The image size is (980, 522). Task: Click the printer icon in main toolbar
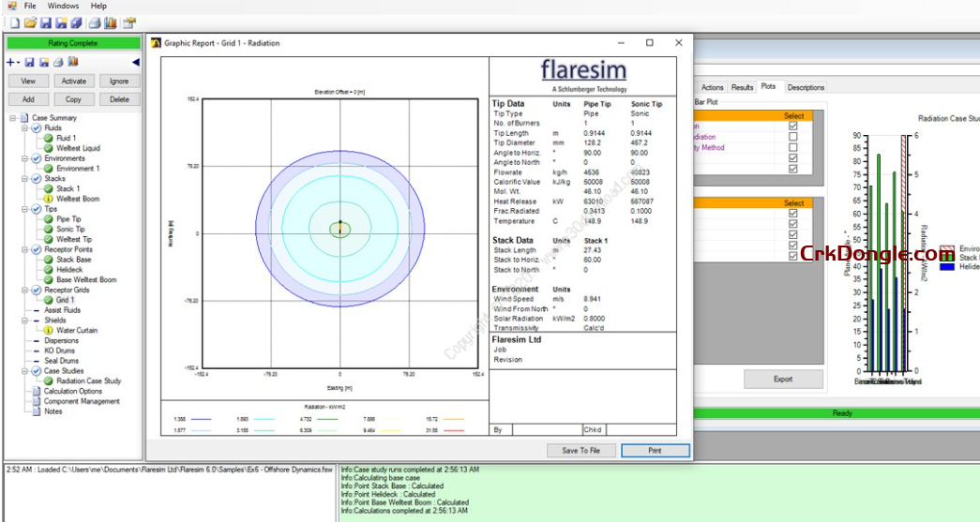tap(95, 23)
